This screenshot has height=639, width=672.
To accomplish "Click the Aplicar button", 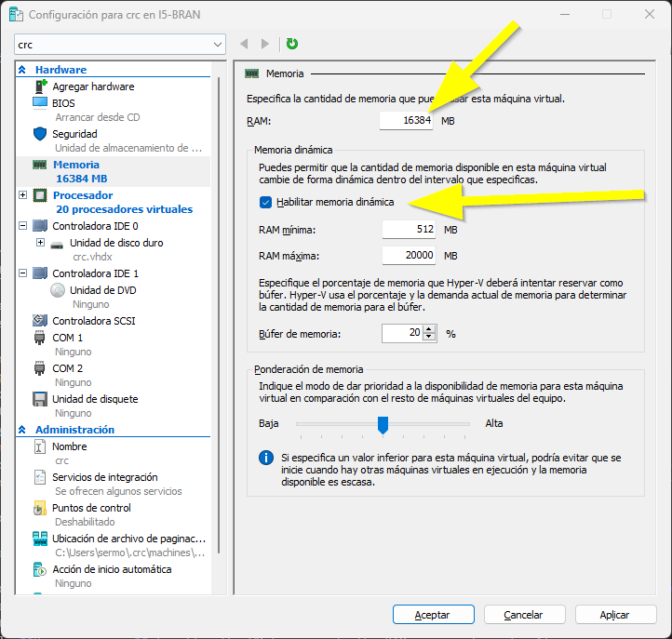I will point(614,615).
